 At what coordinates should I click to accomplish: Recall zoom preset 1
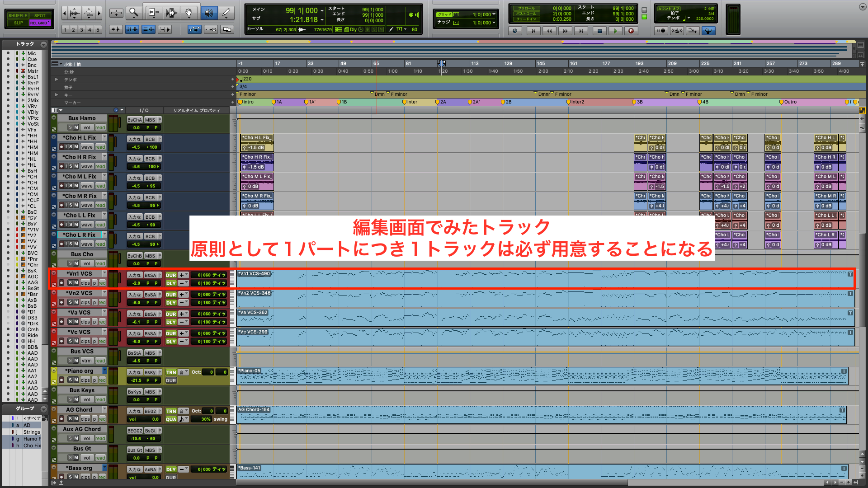65,30
